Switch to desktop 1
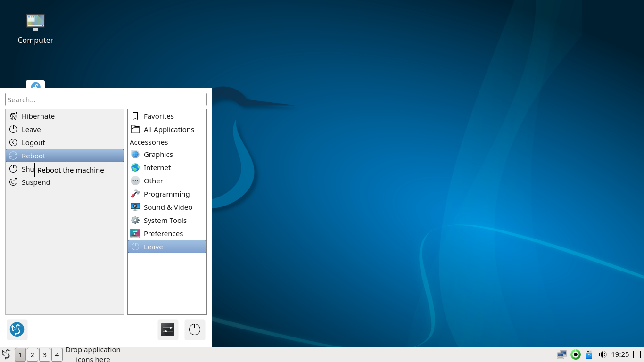The width and height of the screenshot is (644, 362). (x=20, y=354)
